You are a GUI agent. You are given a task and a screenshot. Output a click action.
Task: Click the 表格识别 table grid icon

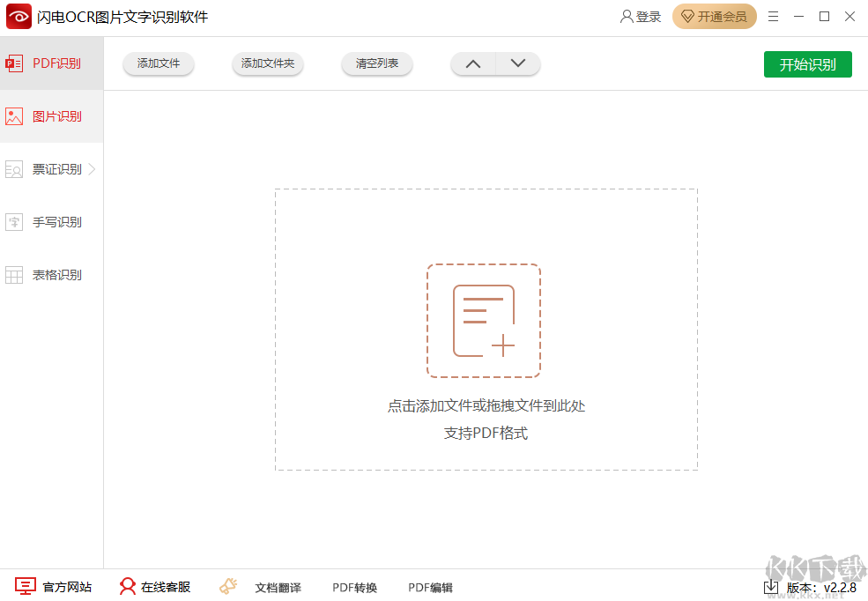pos(14,275)
